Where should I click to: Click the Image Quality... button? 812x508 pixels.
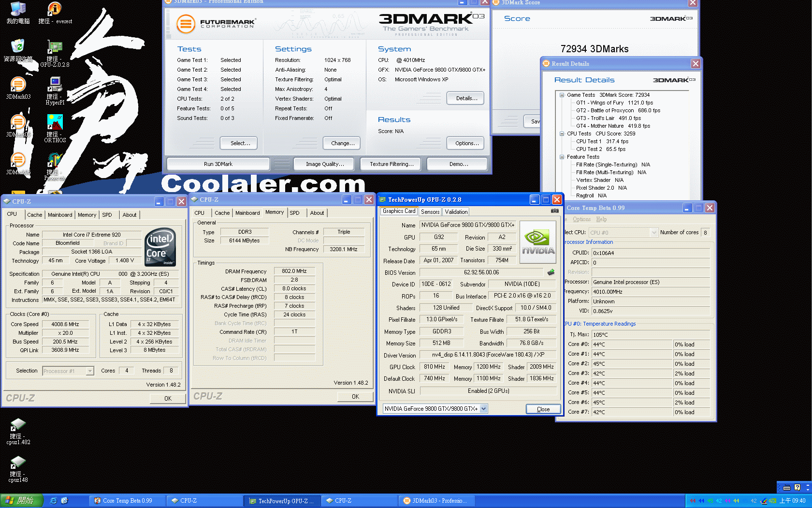tap(324, 164)
